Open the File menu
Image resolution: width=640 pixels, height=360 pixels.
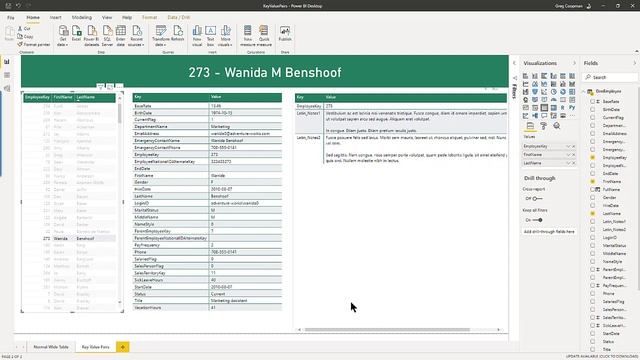coord(11,18)
